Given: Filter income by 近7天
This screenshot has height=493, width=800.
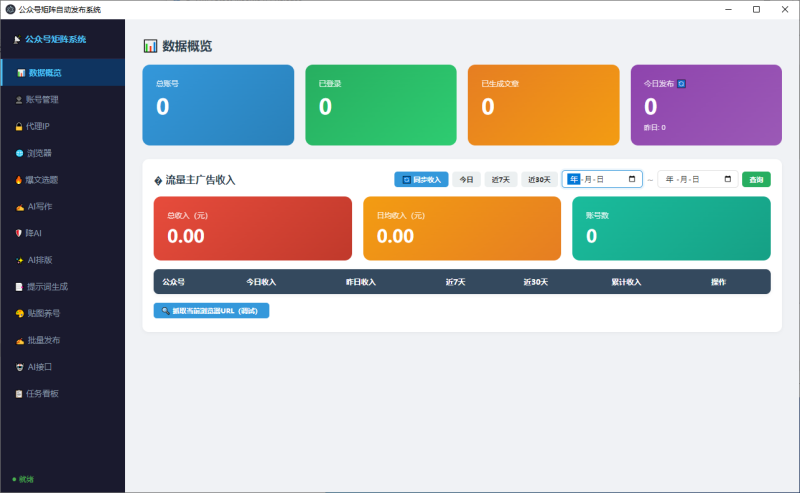Looking at the screenshot, I should (x=501, y=180).
